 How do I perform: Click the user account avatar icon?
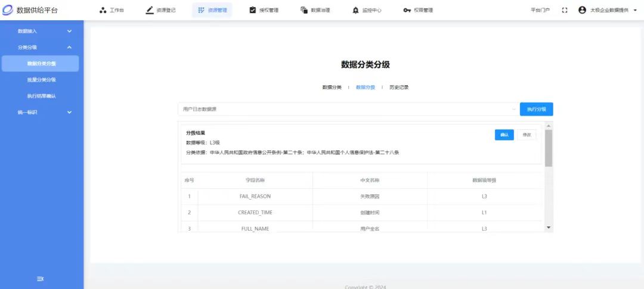(582, 10)
